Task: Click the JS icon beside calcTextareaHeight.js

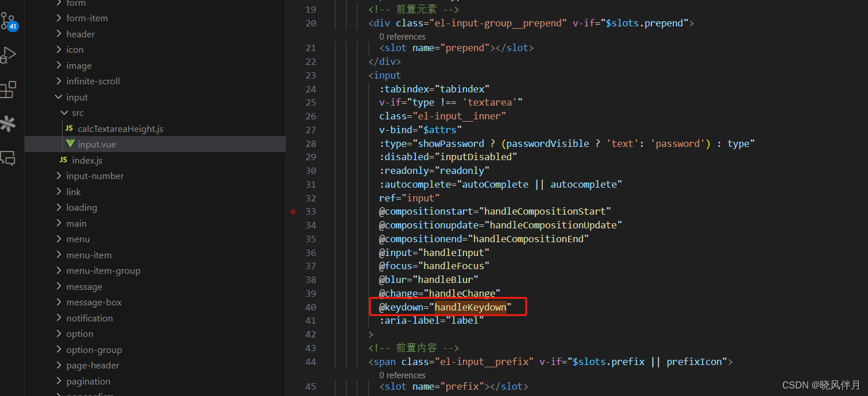Action: (x=69, y=129)
